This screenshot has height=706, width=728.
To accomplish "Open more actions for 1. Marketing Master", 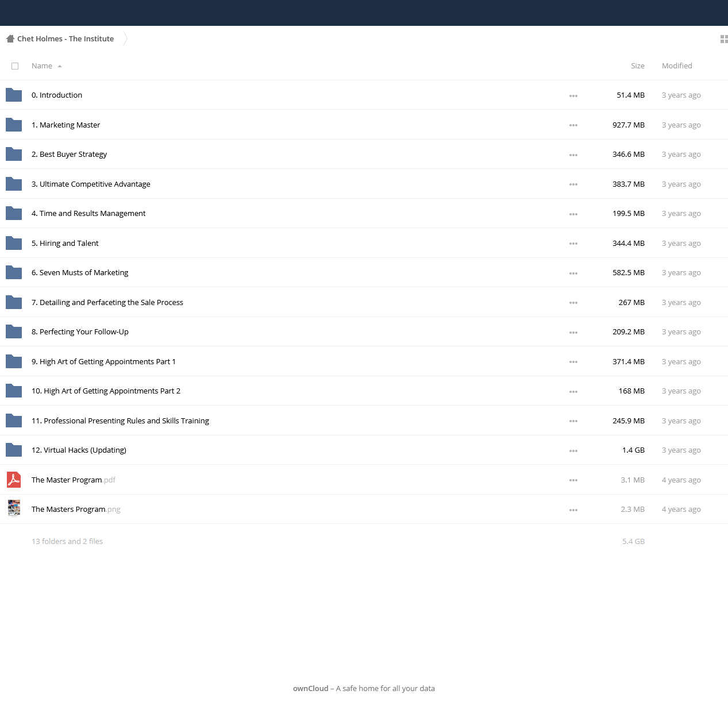I will [573, 125].
